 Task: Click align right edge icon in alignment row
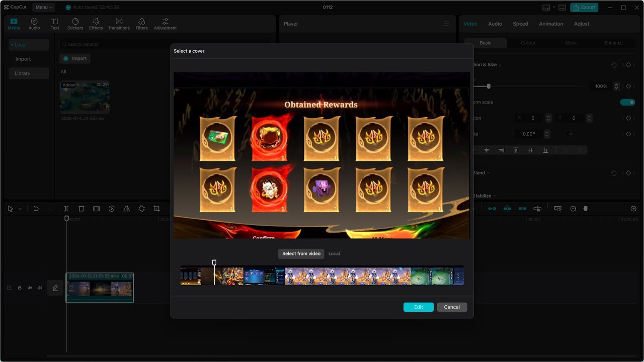tap(501, 150)
